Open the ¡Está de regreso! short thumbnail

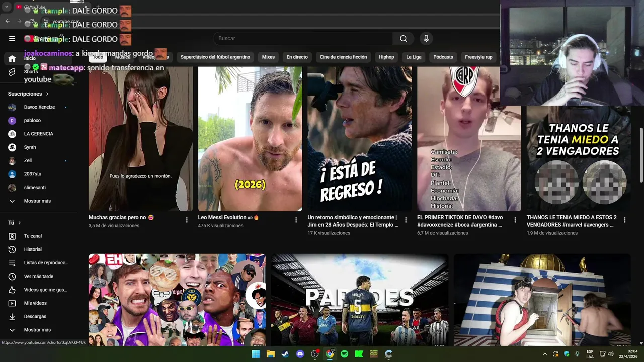[360, 139]
